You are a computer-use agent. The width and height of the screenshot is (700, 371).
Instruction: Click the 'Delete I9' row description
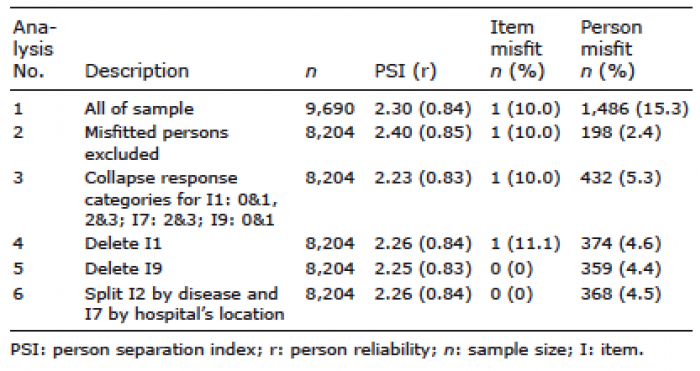click(123, 269)
